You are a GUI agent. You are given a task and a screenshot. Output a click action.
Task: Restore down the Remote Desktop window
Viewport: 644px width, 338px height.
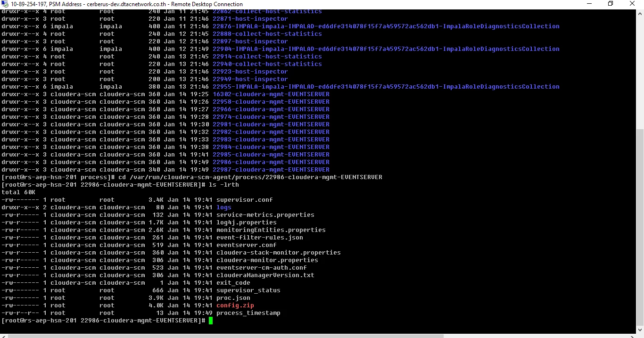click(611, 4)
